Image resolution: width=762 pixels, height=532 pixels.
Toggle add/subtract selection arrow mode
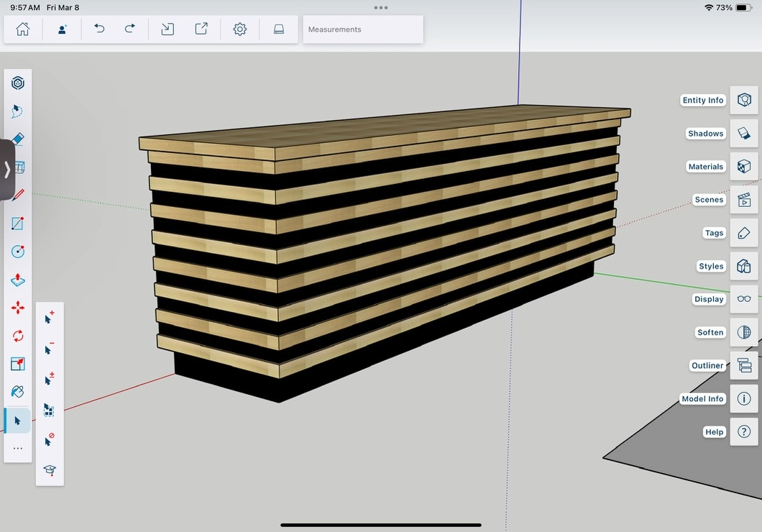(x=50, y=379)
